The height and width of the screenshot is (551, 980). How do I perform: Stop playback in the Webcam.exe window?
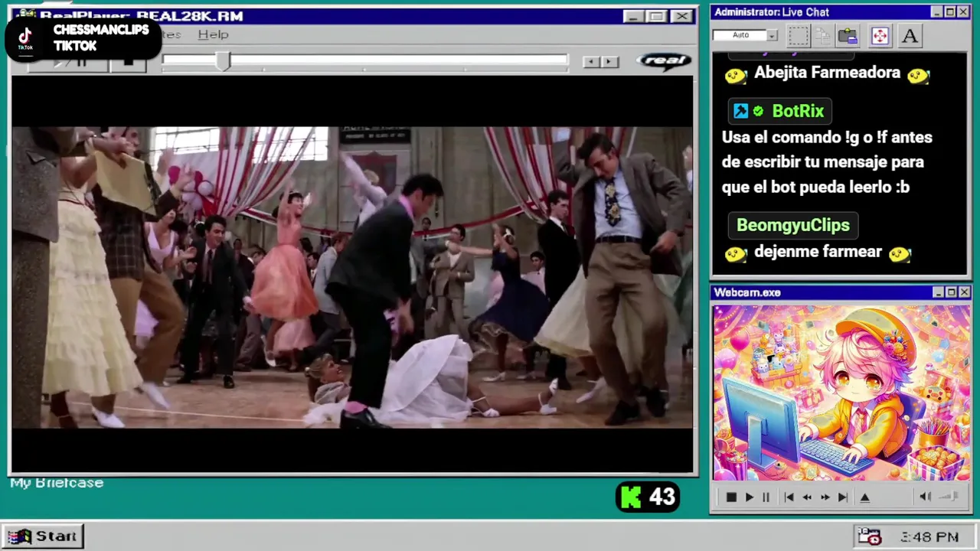[x=731, y=497]
